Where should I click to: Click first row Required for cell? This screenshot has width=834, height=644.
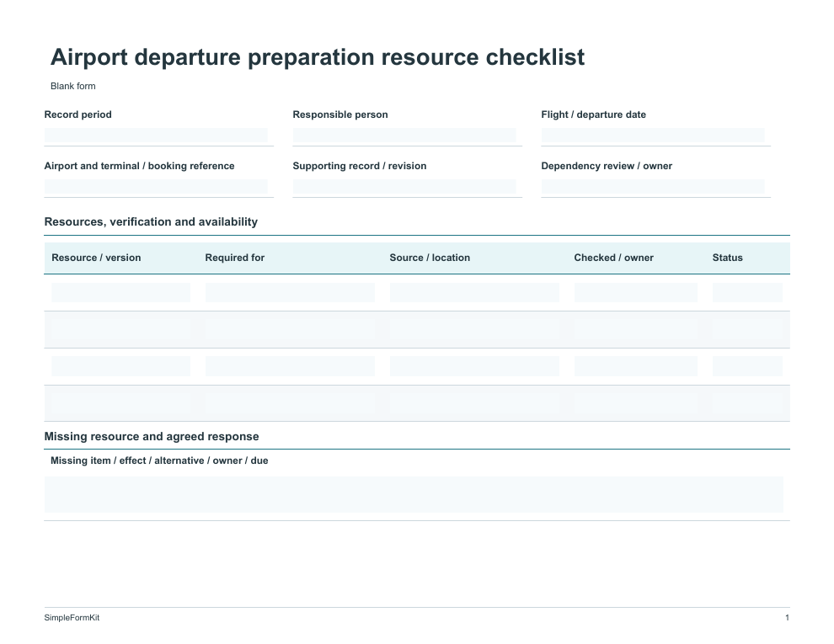click(290, 292)
